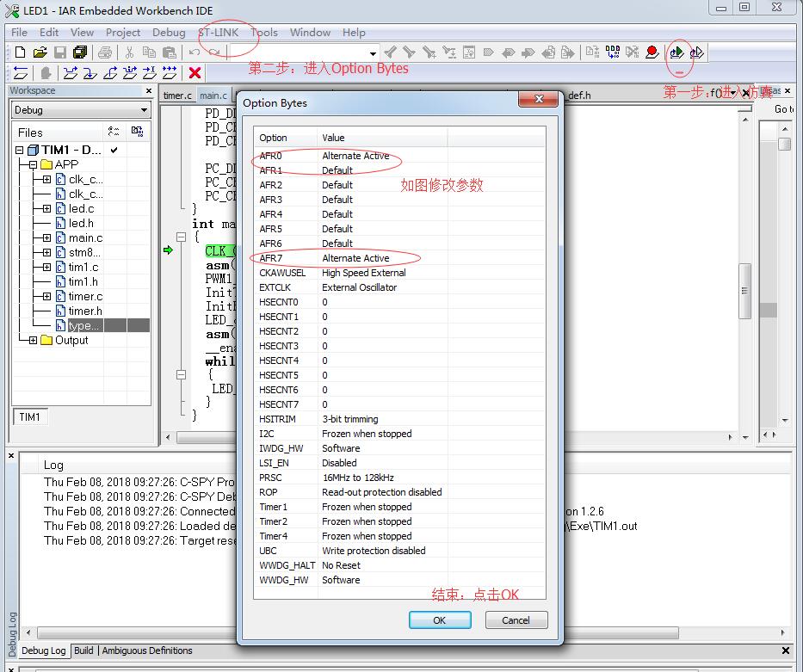Image resolution: width=803 pixels, height=672 pixels.
Task: Click the Download and Debug icon
Action: pyautogui.click(x=676, y=52)
